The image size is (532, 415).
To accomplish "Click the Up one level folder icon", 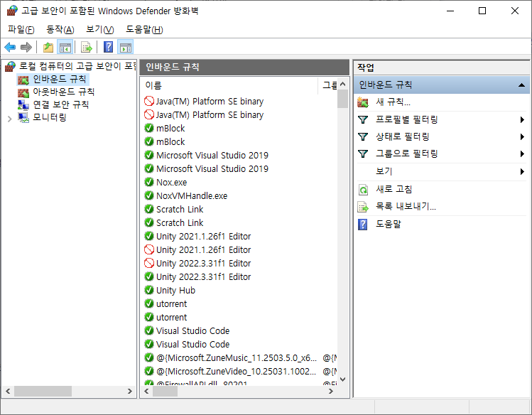I will pos(48,47).
